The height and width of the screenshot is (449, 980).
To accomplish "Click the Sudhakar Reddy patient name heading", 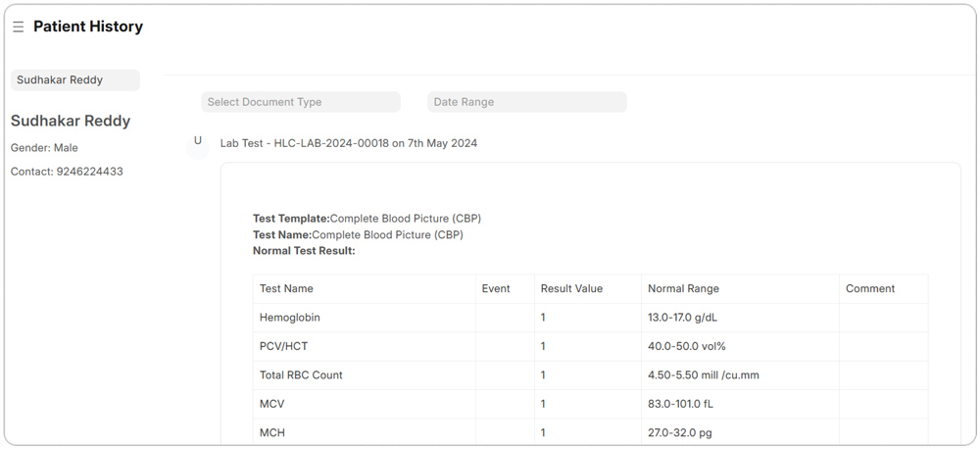I will point(71,121).
